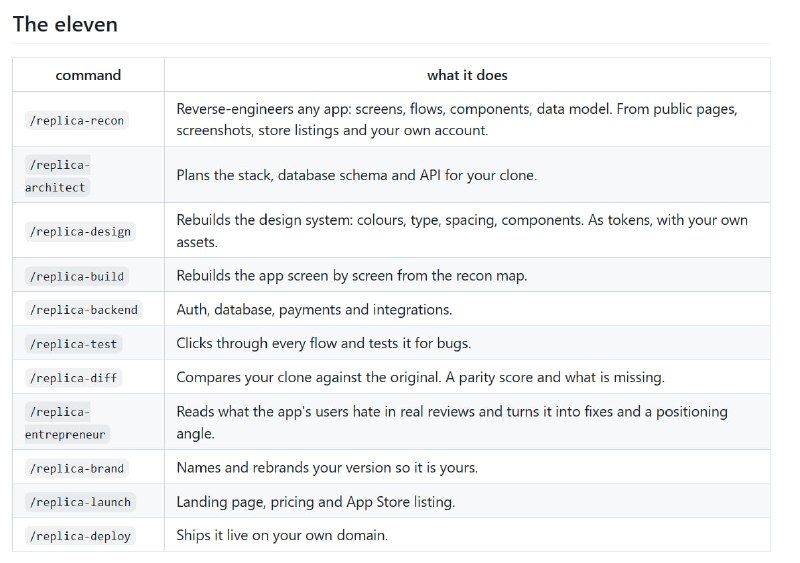Select the /replica-build command code
This screenshot has width=800, height=563.
(77, 276)
